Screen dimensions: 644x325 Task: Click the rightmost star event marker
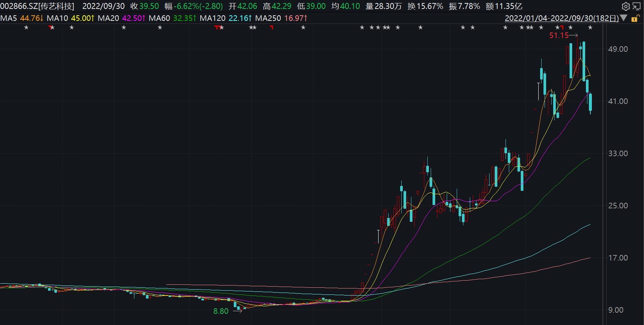click(590, 28)
